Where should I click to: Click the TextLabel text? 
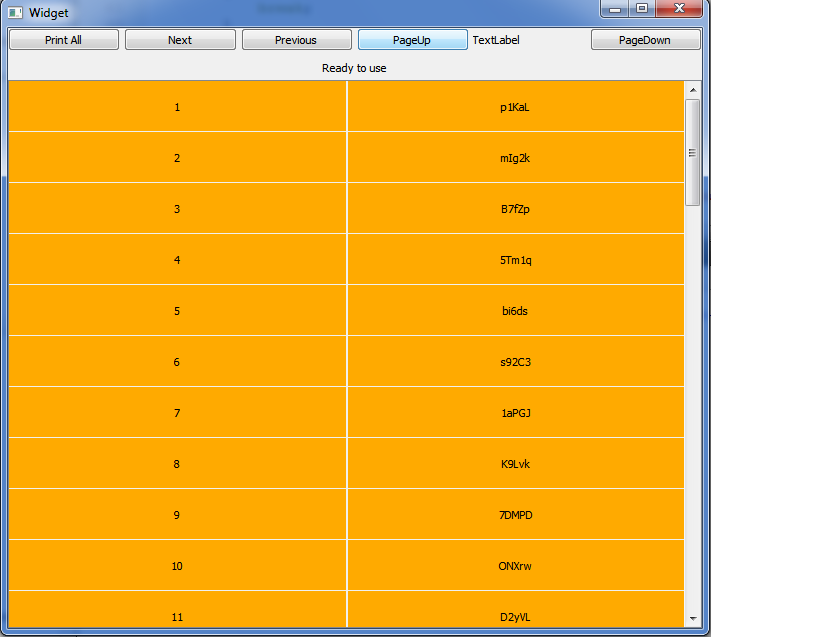[496, 40]
